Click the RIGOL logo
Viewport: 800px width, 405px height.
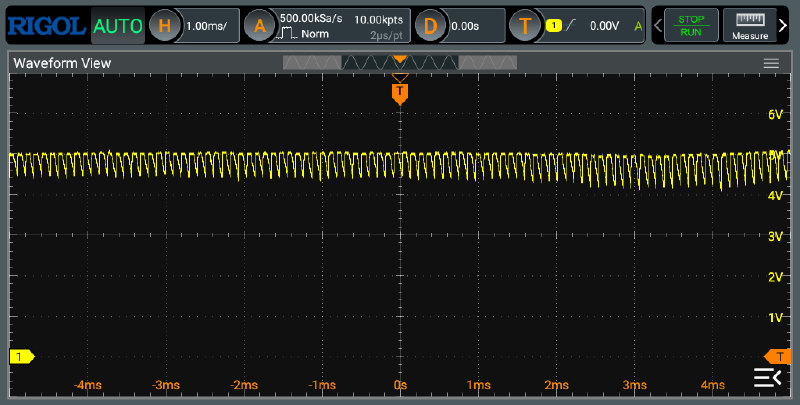[46, 26]
